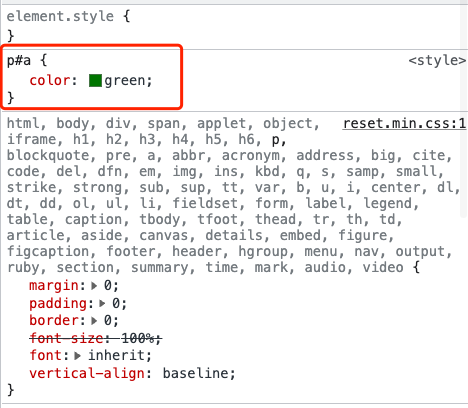468x408 pixels.
Task: Open the reset.min.css:1 source link
Action: 404,124
